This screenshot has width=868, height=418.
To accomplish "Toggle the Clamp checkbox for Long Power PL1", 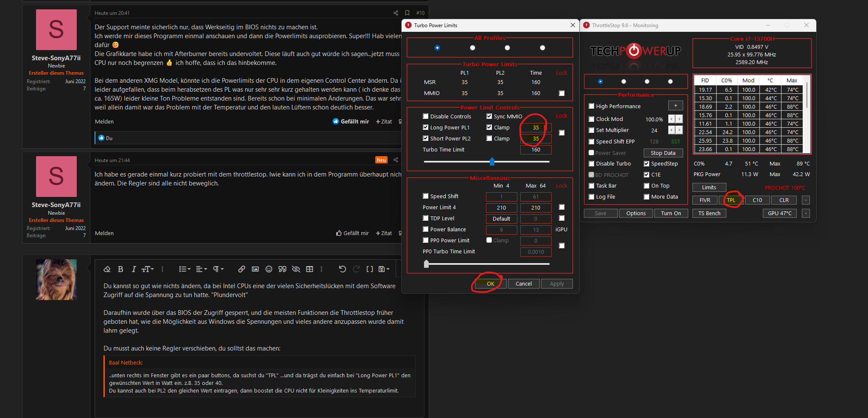I will click(x=489, y=127).
